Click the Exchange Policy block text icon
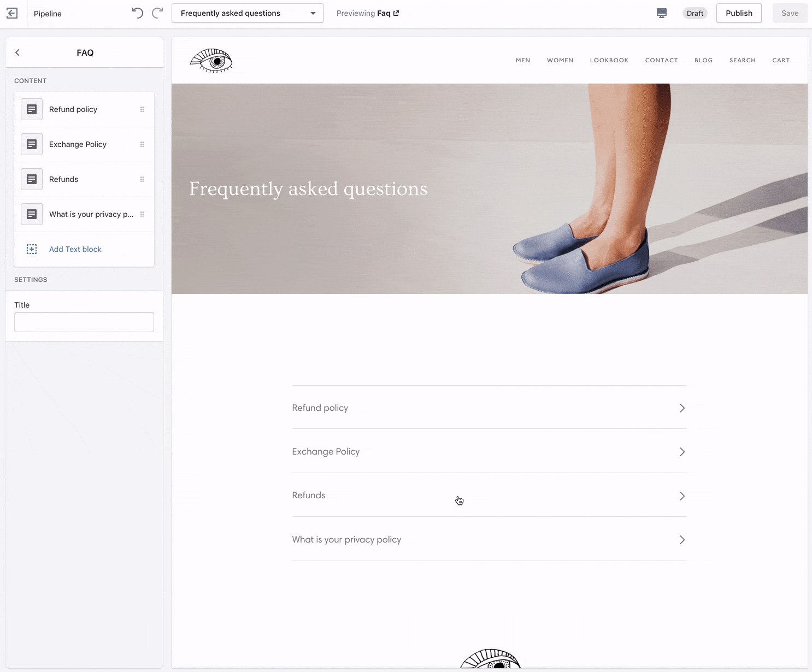812x672 pixels. [32, 144]
